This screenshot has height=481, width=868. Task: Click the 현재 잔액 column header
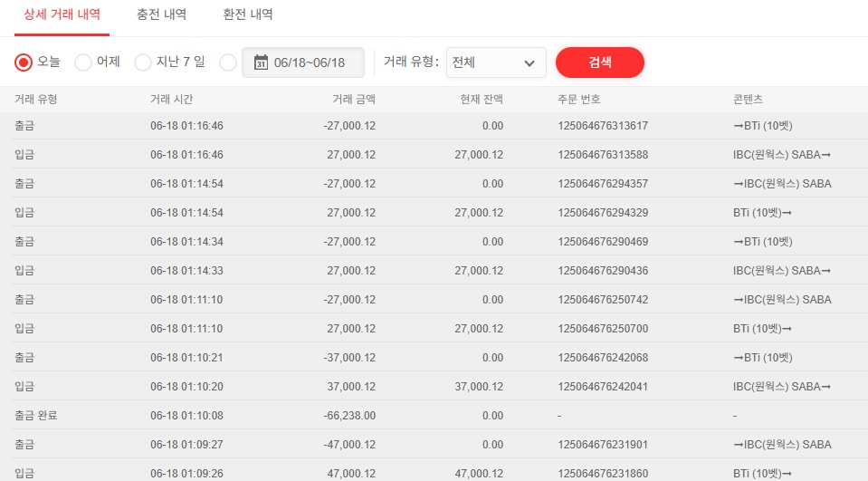[482, 99]
